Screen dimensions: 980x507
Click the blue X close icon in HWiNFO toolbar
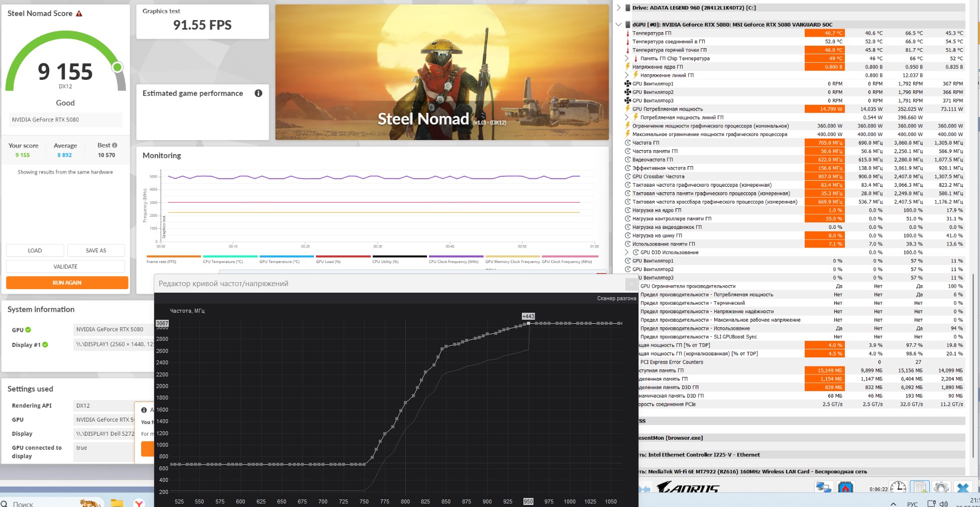click(962, 487)
